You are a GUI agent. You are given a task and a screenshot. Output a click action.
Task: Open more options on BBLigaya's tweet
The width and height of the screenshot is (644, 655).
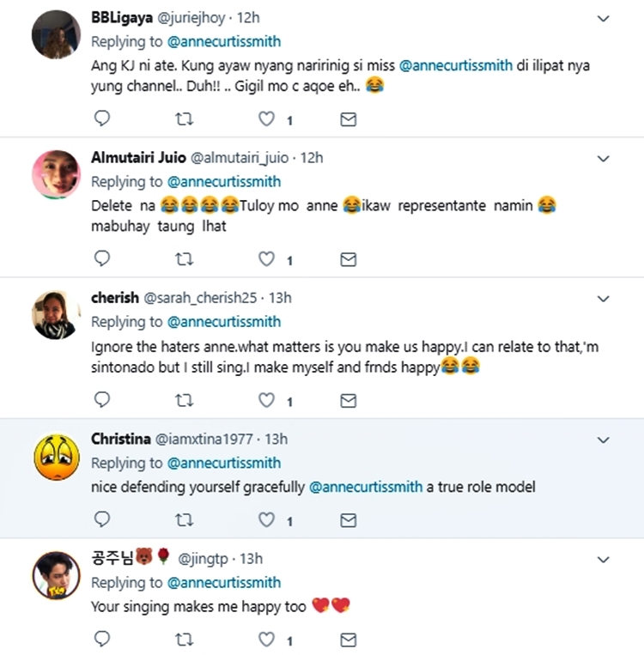(x=604, y=18)
